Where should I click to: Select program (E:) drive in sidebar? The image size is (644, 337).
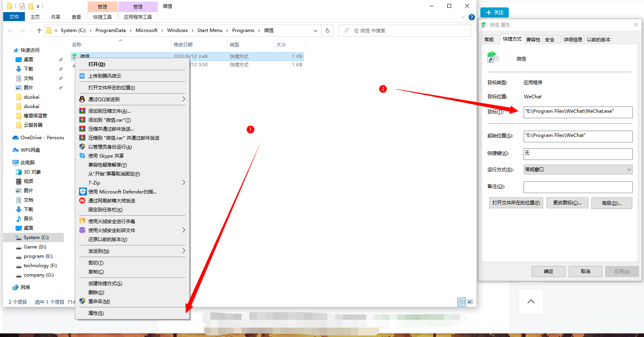(x=38, y=256)
